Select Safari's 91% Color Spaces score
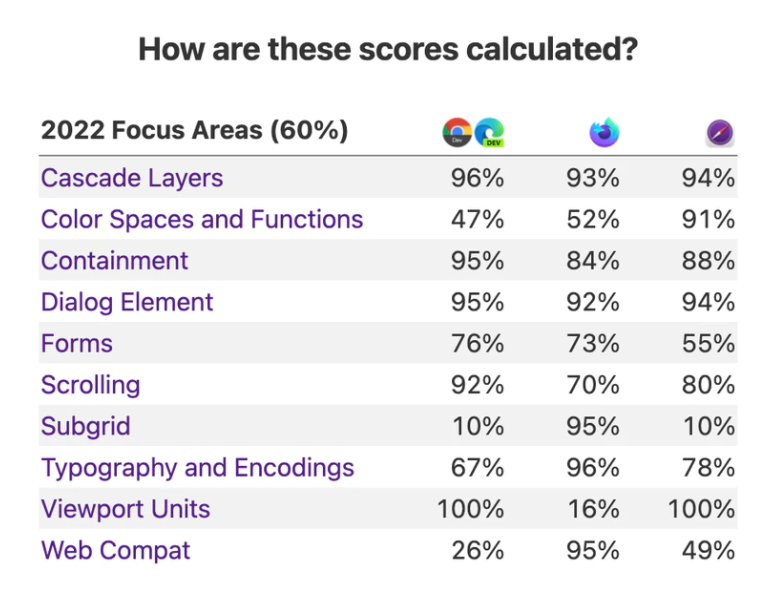This screenshot has width=777, height=591. (707, 219)
